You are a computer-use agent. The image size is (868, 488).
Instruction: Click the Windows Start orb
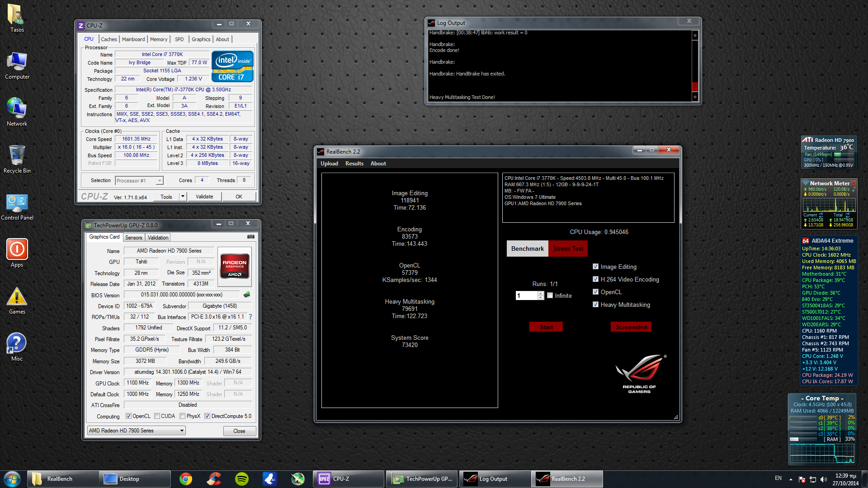[12, 479]
